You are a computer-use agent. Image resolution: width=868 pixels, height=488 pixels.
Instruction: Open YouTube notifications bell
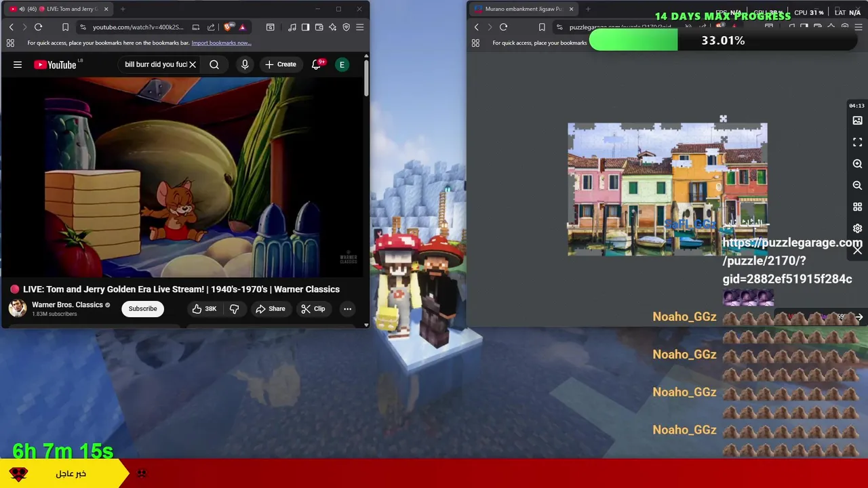click(x=316, y=64)
